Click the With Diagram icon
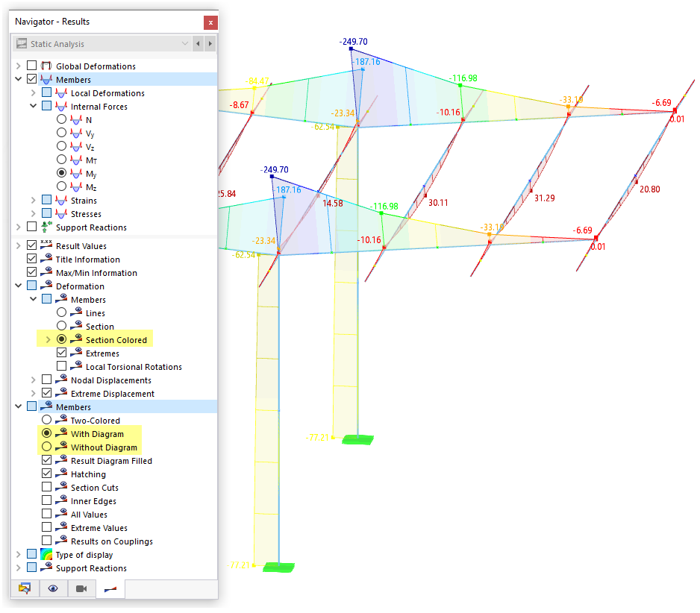The height and width of the screenshot is (613, 700). pos(61,433)
